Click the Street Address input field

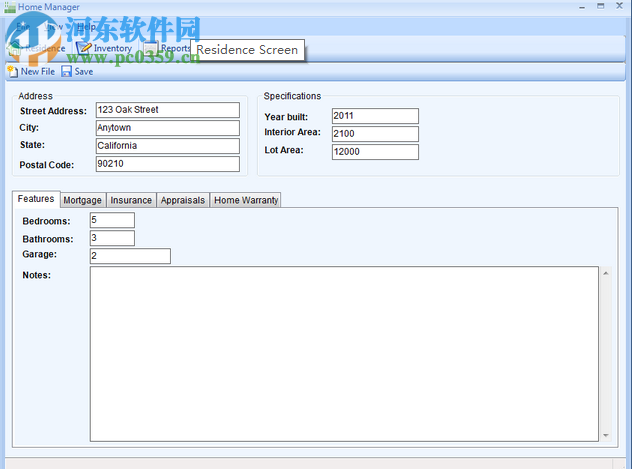[x=168, y=110]
